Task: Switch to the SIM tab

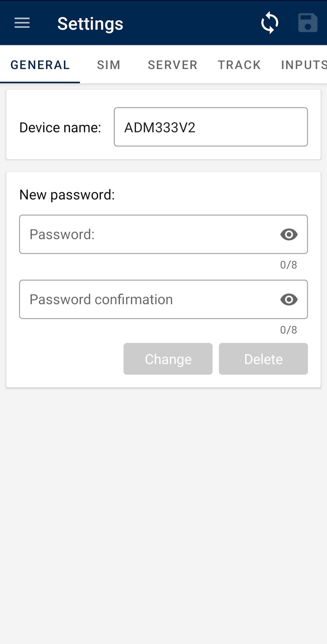Action: point(108,65)
